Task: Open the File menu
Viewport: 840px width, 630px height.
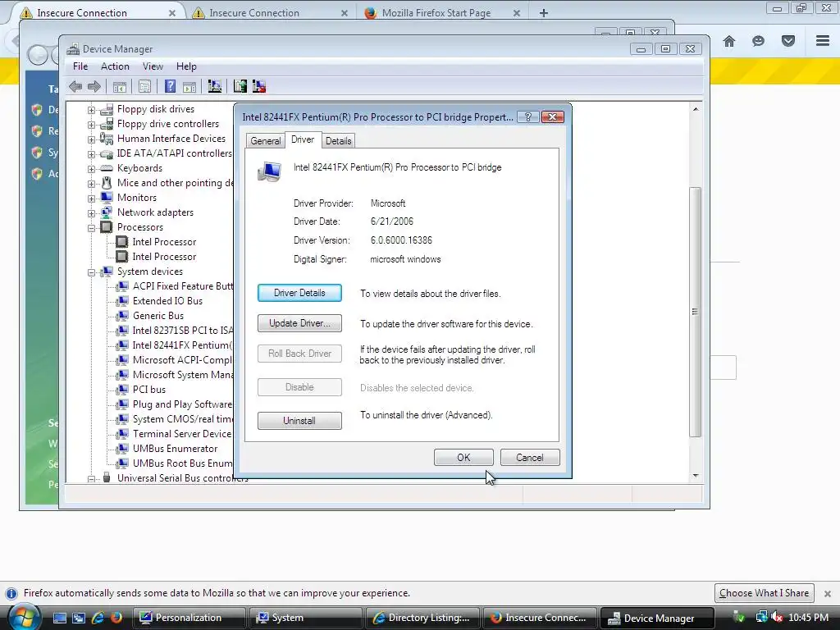Action: [80, 66]
